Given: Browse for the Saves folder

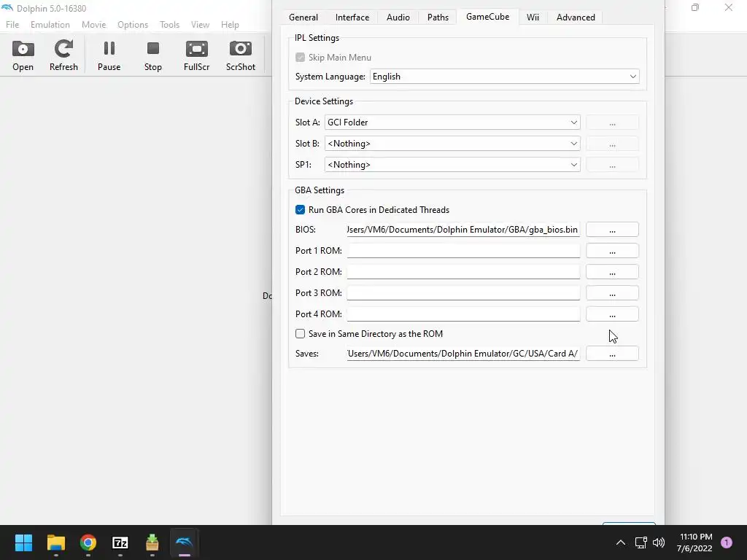Looking at the screenshot, I should coord(612,354).
